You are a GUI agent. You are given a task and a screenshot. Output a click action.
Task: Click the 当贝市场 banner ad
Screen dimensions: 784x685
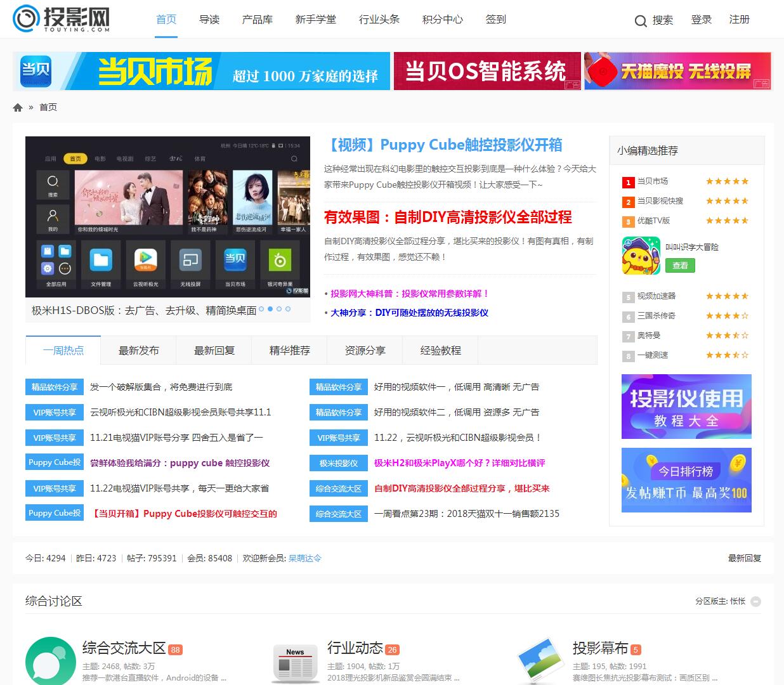tap(202, 71)
